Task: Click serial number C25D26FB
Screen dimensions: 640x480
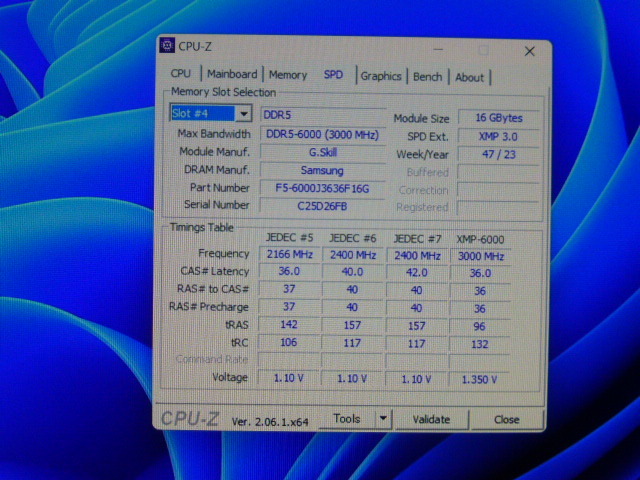Action: (322, 206)
